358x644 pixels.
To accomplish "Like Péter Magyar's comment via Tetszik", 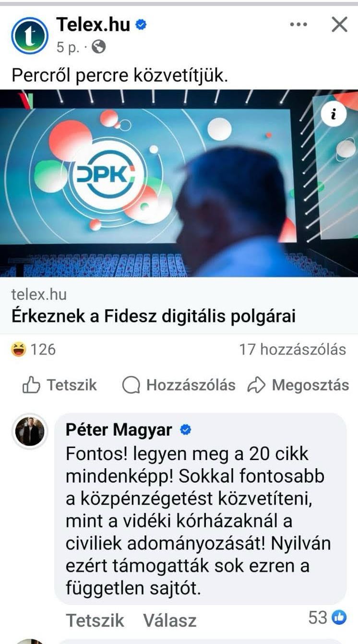I will 95,620.
